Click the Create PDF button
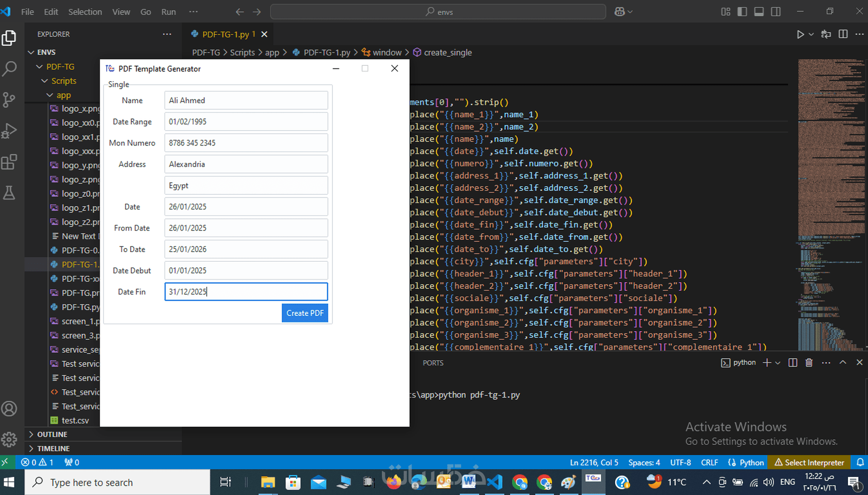Image resolution: width=868 pixels, height=495 pixels. click(305, 313)
